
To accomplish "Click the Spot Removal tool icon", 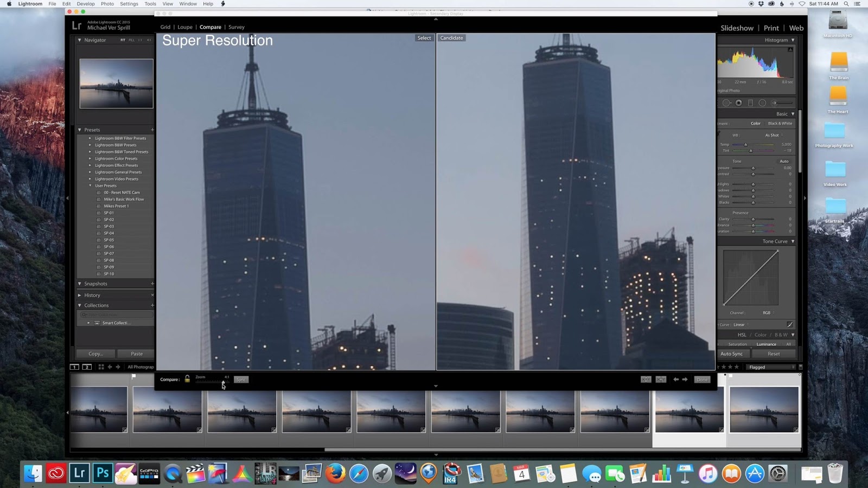I will click(x=727, y=102).
